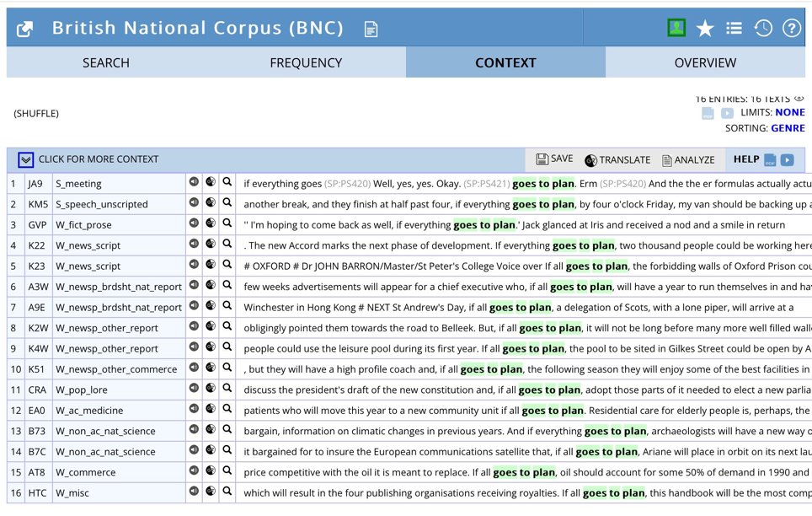The height and width of the screenshot is (516, 812).
Task: Open the OVERVIEW tab
Action: 705,62
